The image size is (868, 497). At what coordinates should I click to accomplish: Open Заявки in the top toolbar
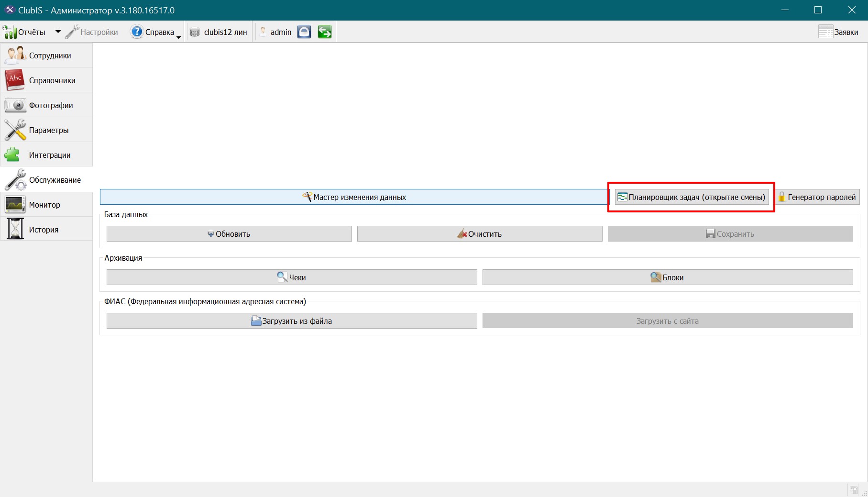[x=838, y=32]
